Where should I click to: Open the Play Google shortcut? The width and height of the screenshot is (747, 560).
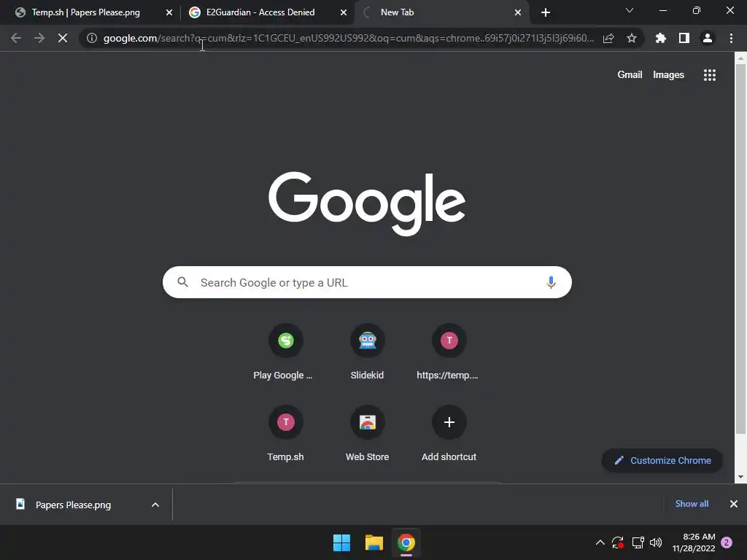pos(285,352)
